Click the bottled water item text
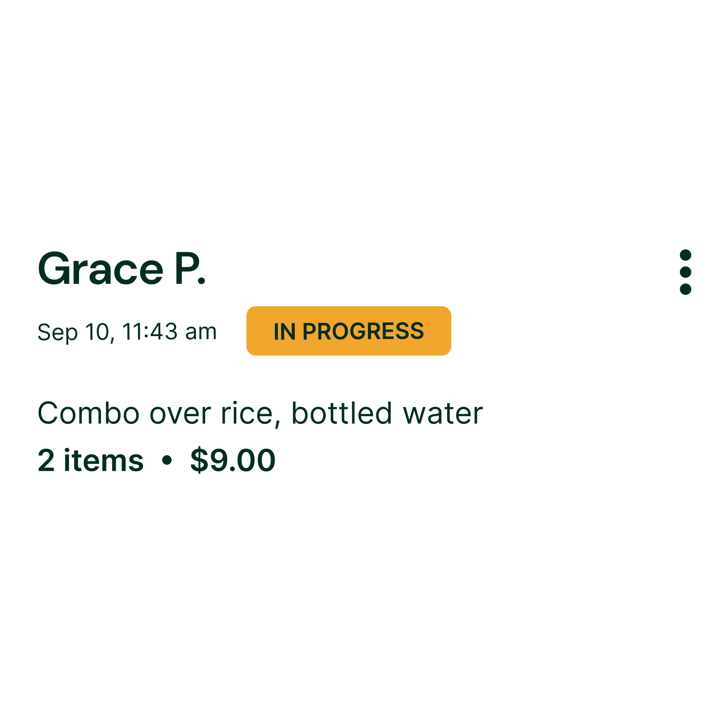Viewport: 728px width, 728px height. click(387, 413)
